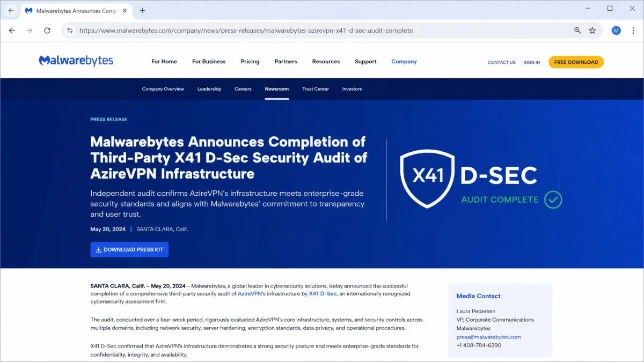Click the X41 D-Sec link in article
This screenshot has width=644, height=362.
pyautogui.click(x=323, y=294)
